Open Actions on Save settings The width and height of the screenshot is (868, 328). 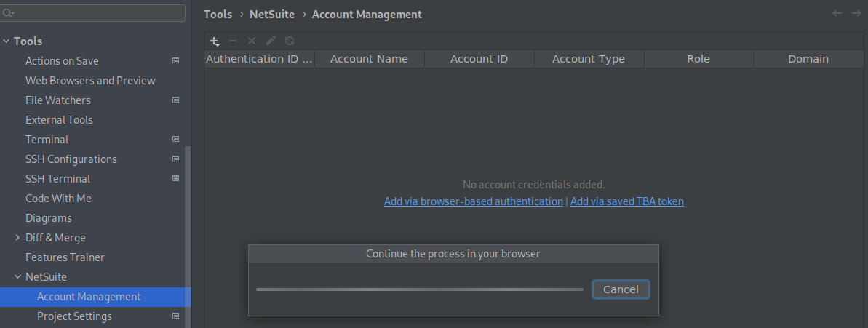(62, 61)
